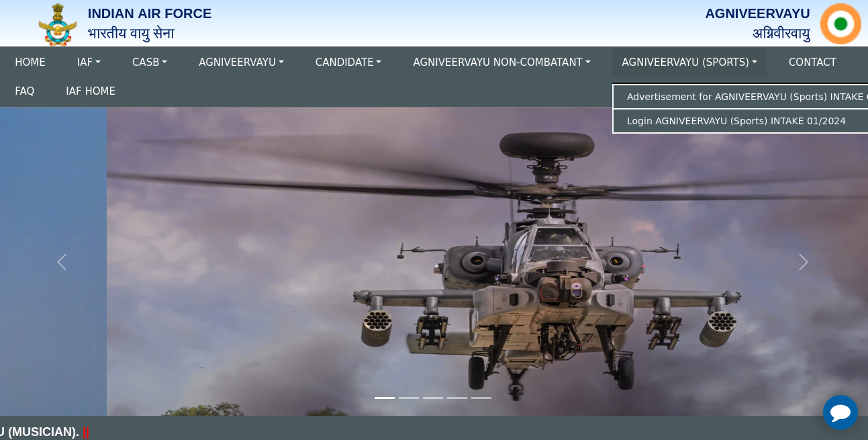Go to previous carousel slide arrow
The image size is (868, 440).
tap(62, 262)
